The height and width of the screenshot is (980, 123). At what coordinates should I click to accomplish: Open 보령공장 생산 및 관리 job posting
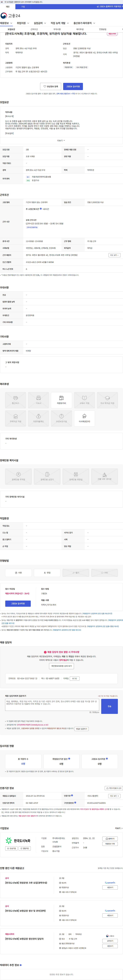tap(25, 911)
